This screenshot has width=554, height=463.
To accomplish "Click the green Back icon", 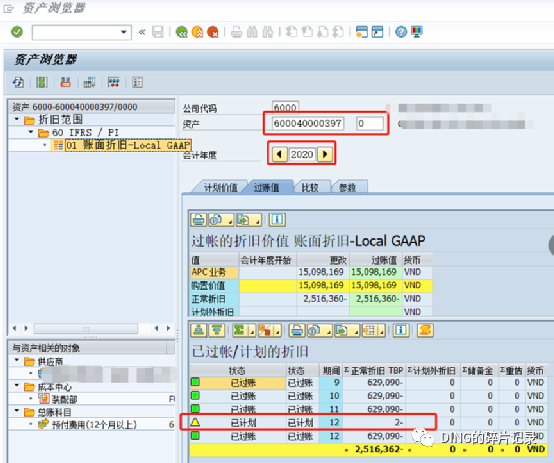I will pos(182,32).
